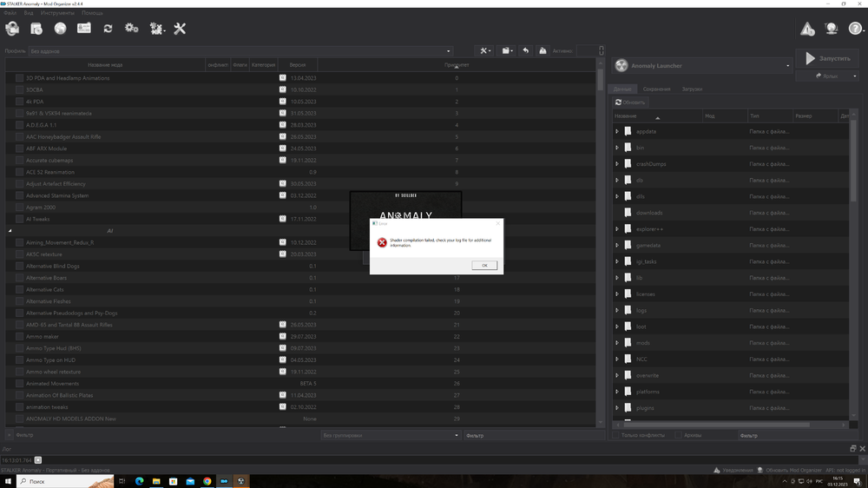This screenshot has width=868, height=488.
Task: Expand the gamedata folder
Action: pos(617,246)
